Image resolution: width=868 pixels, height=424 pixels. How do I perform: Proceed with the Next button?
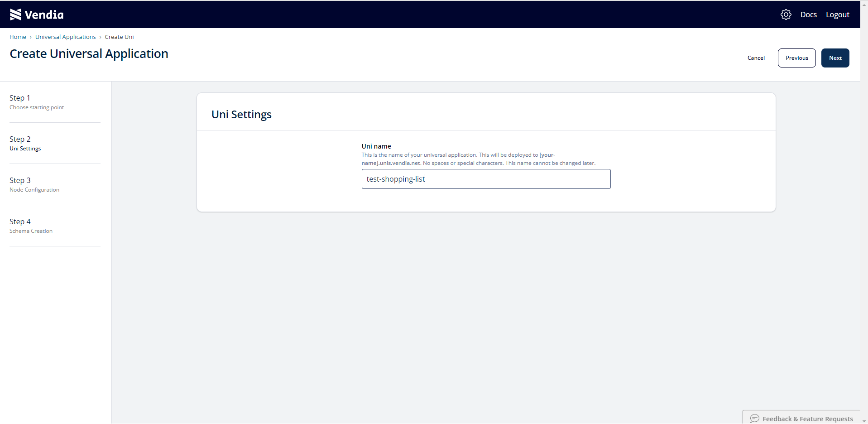[835, 58]
